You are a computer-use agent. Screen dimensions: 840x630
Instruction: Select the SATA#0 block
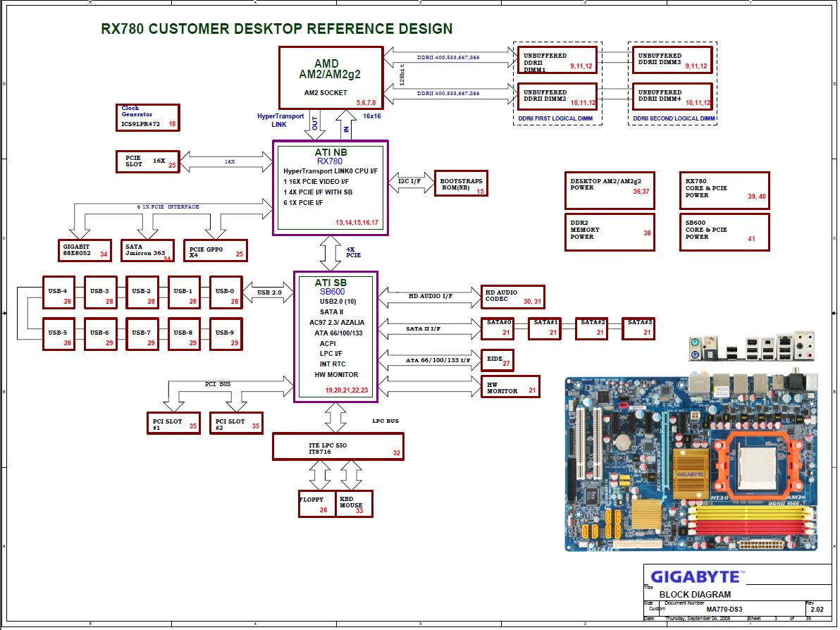tap(497, 328)
